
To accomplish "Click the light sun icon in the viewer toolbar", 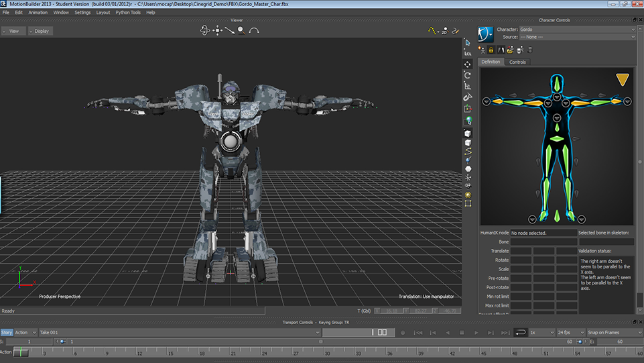I will pos(468,195).
